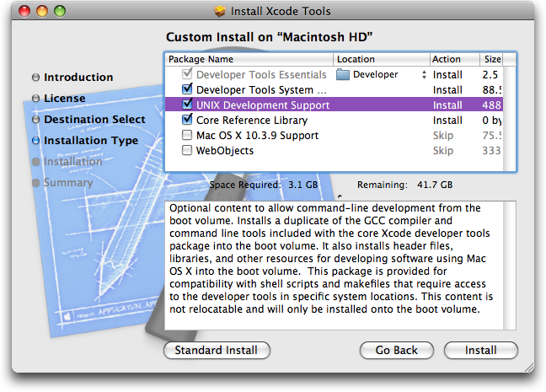Screen dimensions: 546x392
Task: Click the Standard Install button
Action: (x=217, y=350)
